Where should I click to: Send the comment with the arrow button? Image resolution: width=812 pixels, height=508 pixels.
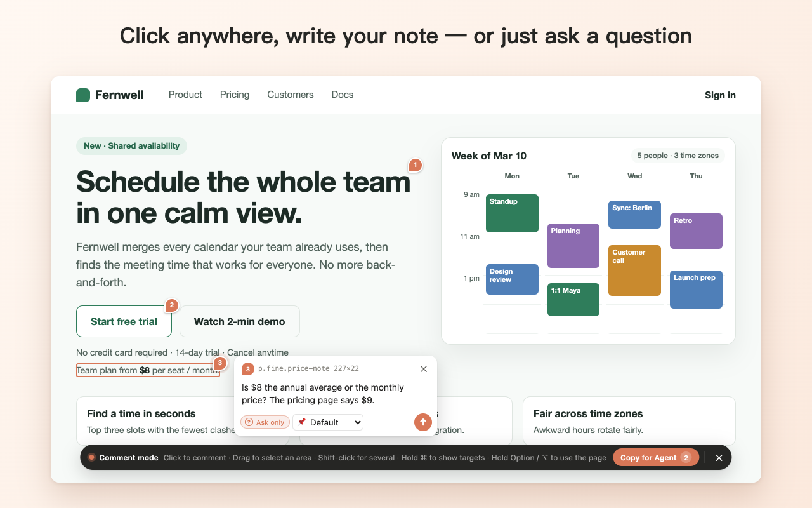422,422
